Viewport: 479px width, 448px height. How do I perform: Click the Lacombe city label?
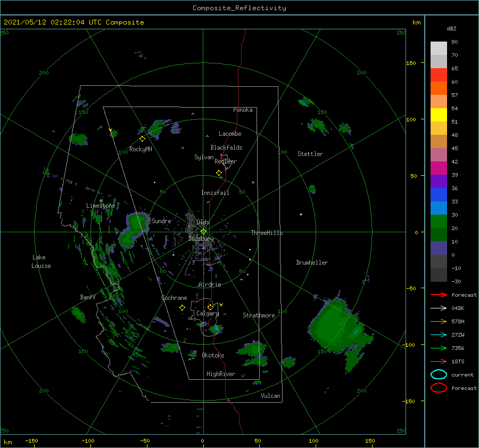(230, 134)
